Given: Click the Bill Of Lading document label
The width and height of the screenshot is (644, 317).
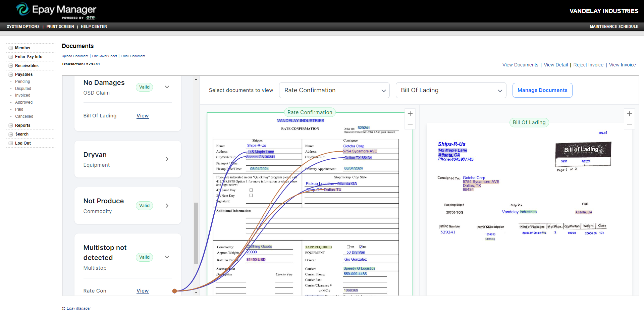Looking at the screenshot, I should click(x=529, y=122).
